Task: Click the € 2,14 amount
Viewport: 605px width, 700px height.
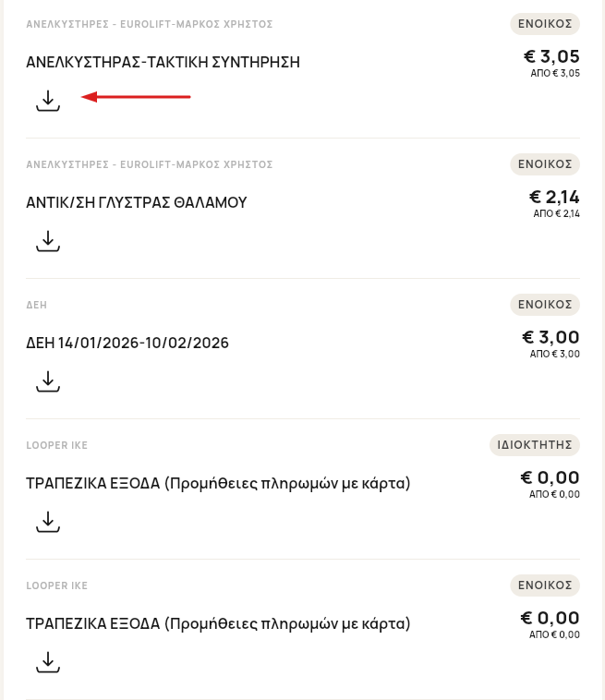Action: [x=554, y=198]
